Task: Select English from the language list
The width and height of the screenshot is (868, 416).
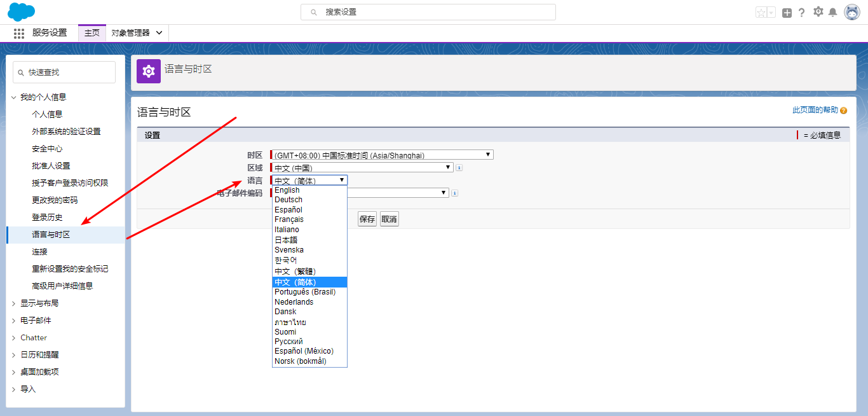Action: point(287,190)
